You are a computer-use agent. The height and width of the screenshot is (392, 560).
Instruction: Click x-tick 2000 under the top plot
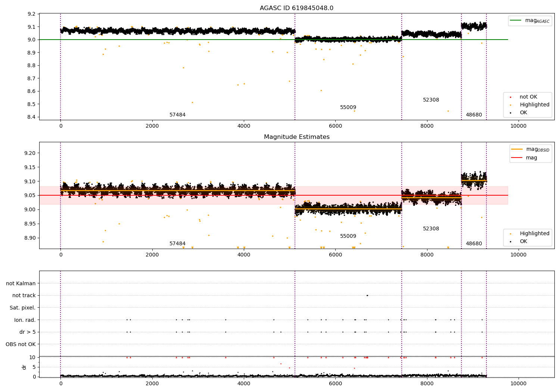[152, 126]
